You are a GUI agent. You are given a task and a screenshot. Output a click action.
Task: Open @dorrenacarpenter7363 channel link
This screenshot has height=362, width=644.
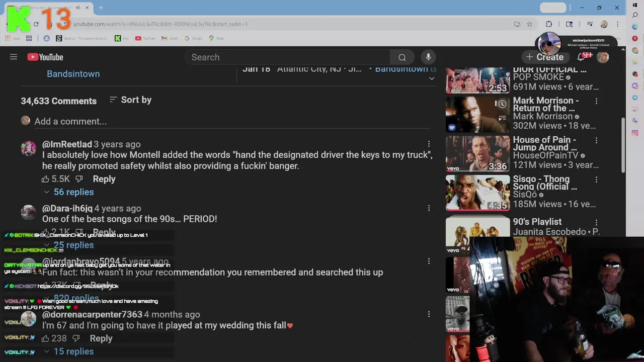coord(92,315)
